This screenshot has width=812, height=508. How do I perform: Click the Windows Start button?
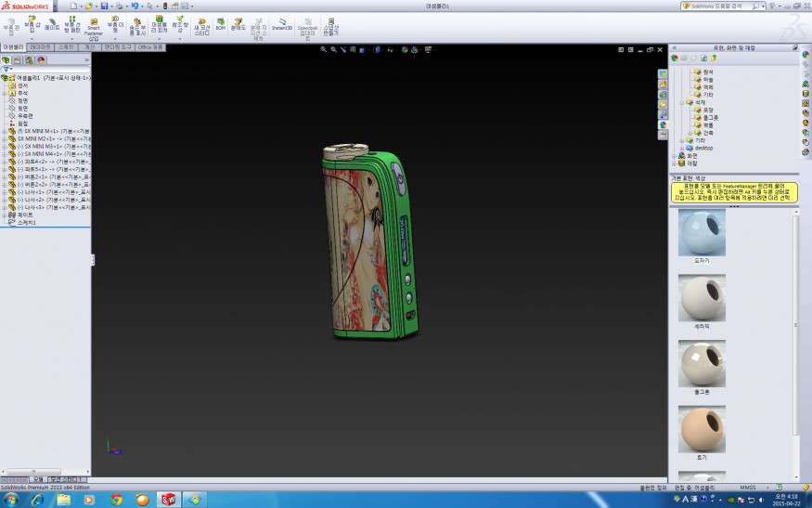point(11,500)
